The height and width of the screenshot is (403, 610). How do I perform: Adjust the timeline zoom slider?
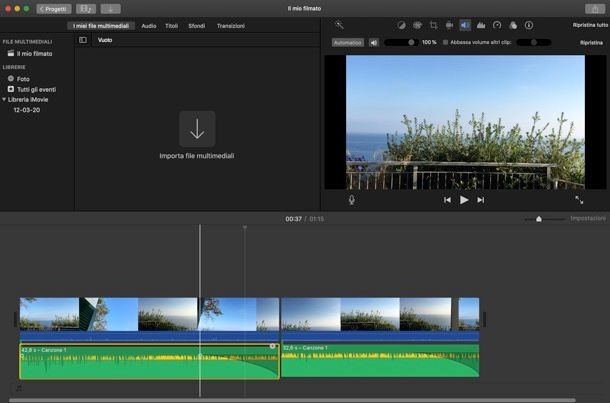point(545,219)
